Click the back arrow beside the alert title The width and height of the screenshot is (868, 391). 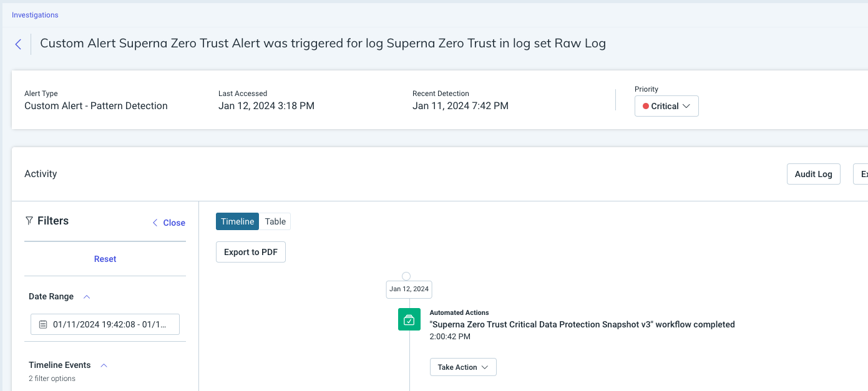point(17,44)
